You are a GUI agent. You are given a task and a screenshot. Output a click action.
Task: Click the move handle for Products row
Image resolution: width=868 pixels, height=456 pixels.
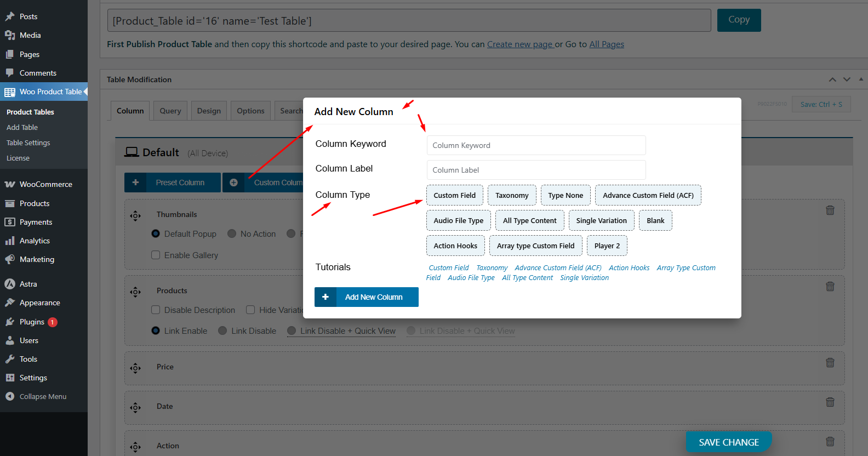(x=135, y=292)
